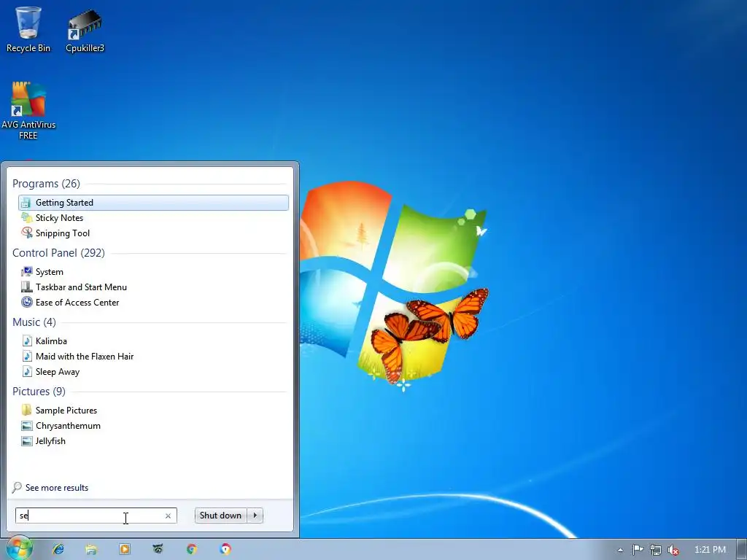Click the Getting Started icon
The height and width of the screenshot is (560, 747).
pyautogui.click(x=27, y=203)
